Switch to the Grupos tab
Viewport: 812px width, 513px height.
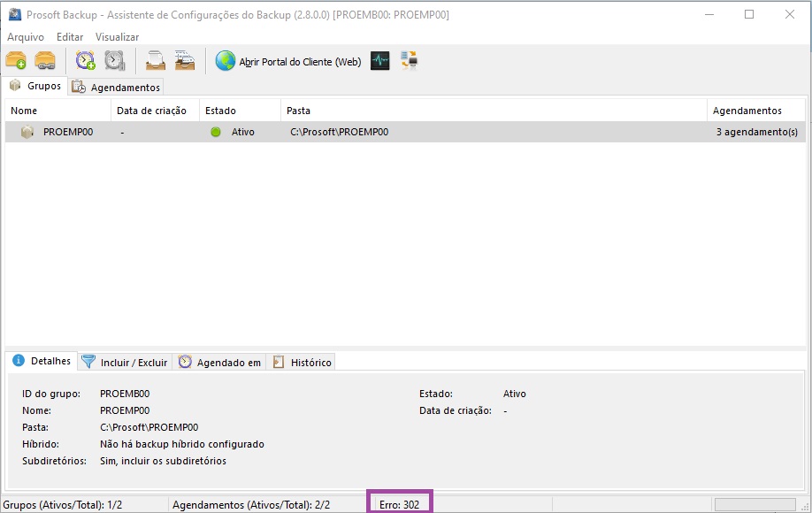(35, 86)
